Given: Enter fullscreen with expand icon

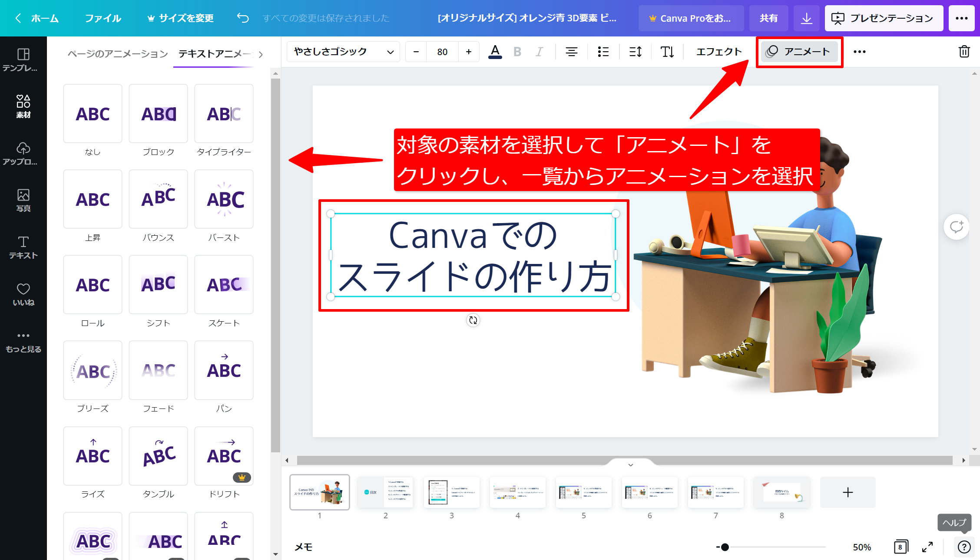Looking at the screenshot, I should click(927, 547).
